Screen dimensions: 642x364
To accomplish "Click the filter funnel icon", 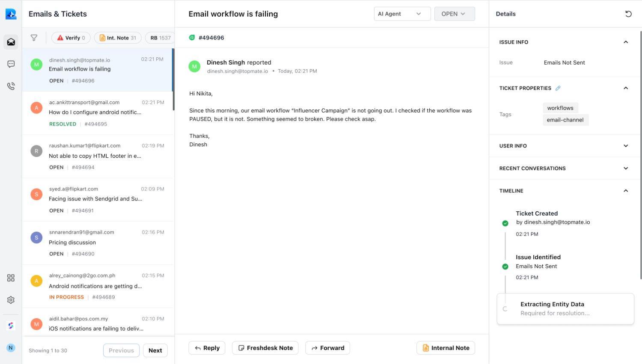I will [34, 38].
